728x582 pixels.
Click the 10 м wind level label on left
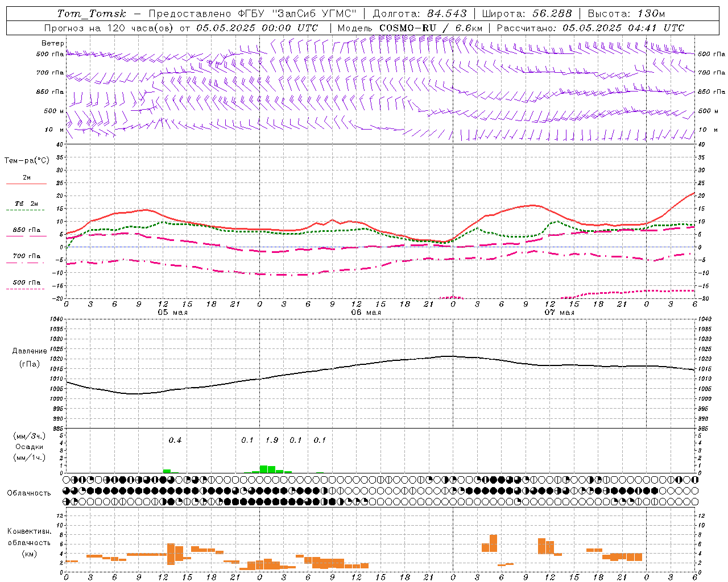[x=55, y=130]
